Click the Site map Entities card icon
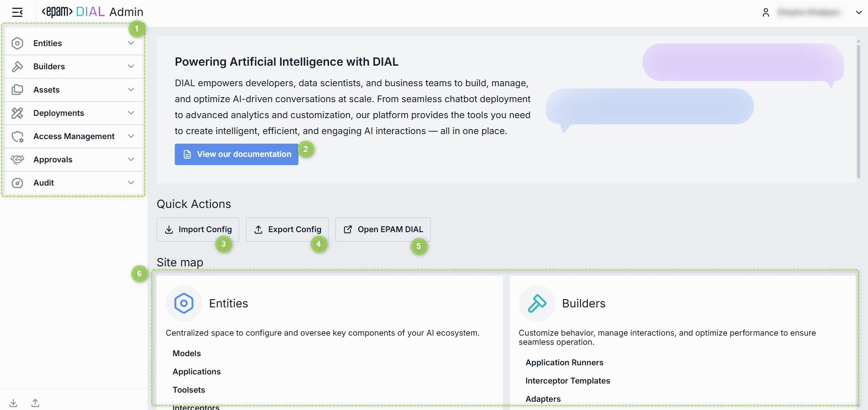Image resolution: width=868 pixels, height=410 pixels. point(184,303)
